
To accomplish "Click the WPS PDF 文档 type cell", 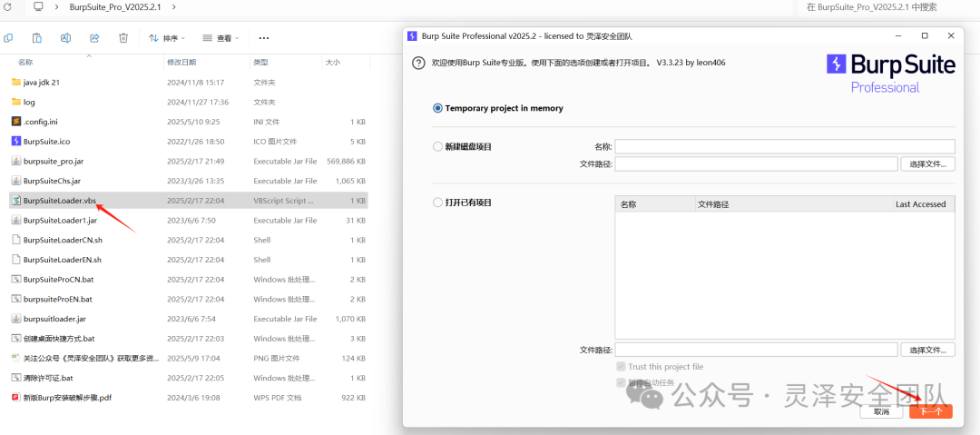I will [278, 398].
